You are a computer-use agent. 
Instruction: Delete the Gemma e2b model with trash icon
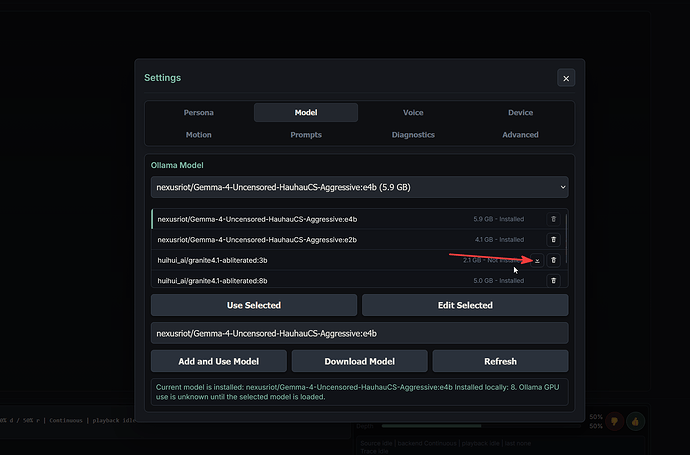click(554, 240)
